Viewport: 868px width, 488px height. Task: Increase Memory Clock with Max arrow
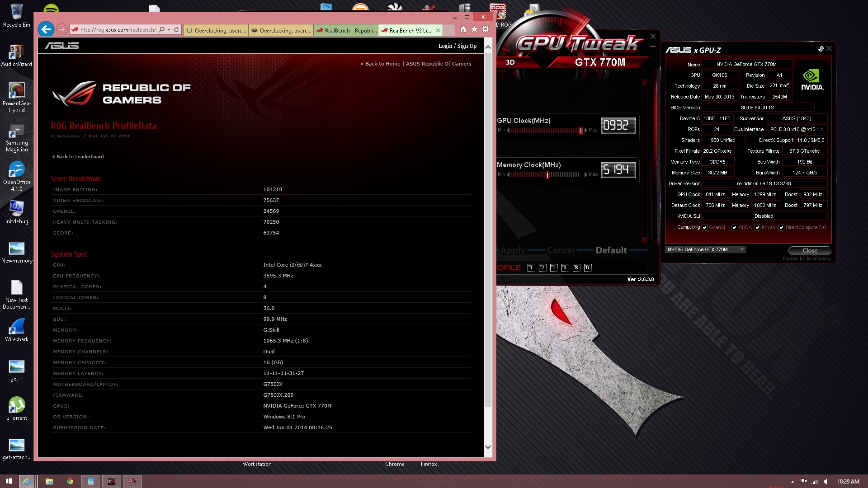tap(586, 174)
